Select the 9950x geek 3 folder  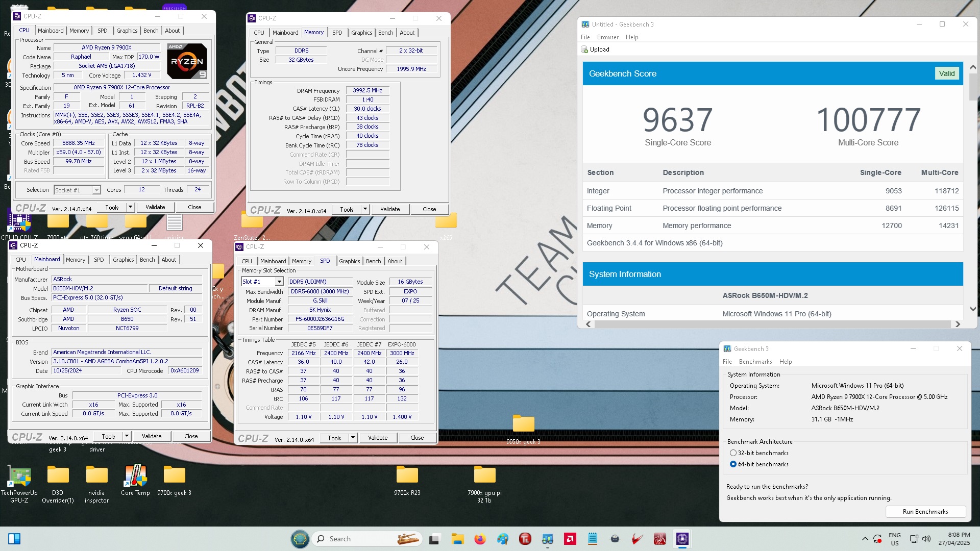pos(523,430)
